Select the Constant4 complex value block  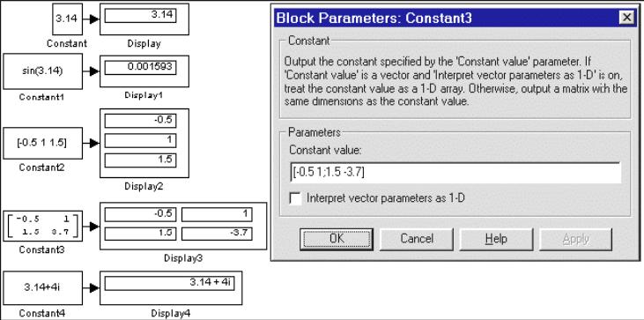(42, 287)
